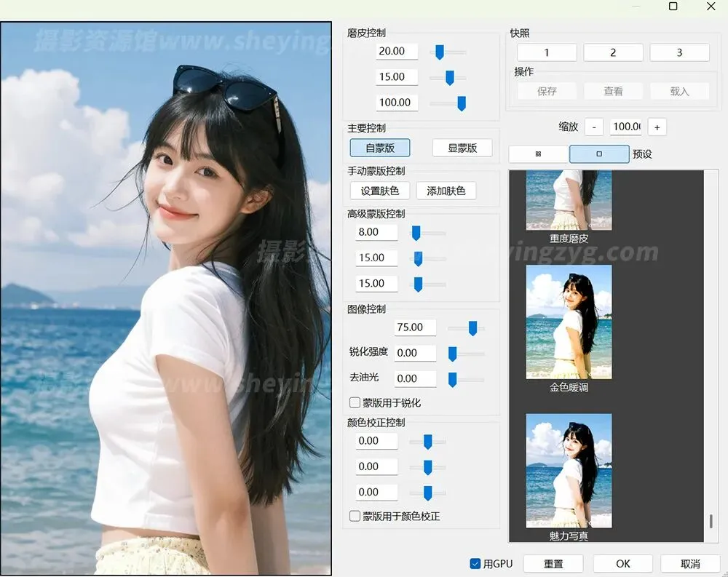Click the 重置 button

553,563
